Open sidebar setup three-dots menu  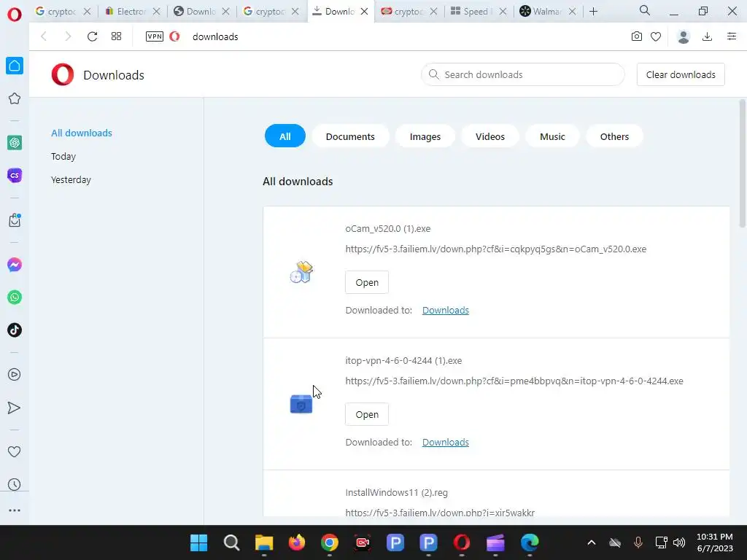click(15, 510)
